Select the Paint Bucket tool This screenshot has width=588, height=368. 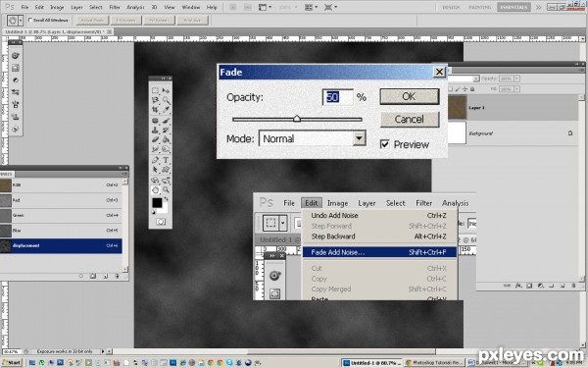pos(166,139)
